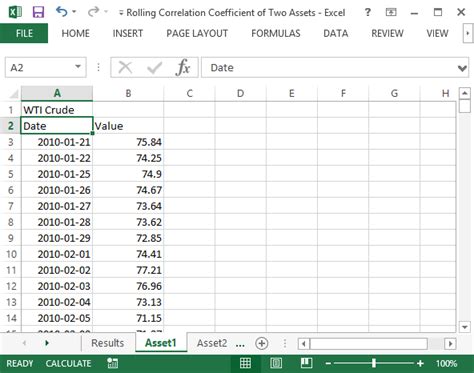Open the Customize Quick Access Toolbar dropdown
Image resolution: width=474 pixels, height=373 pixels.
tap(121, 13)
